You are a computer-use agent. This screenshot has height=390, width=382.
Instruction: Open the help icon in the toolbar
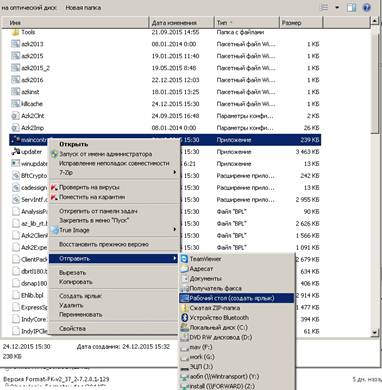(x=366, y=7)
